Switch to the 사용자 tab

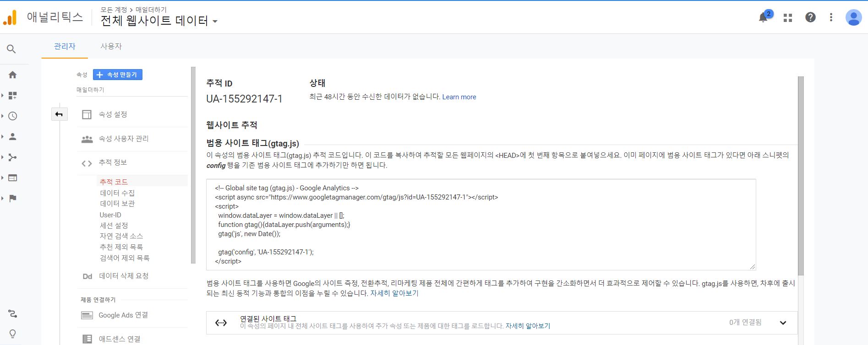pyautogui.click(x=111, y=46)
